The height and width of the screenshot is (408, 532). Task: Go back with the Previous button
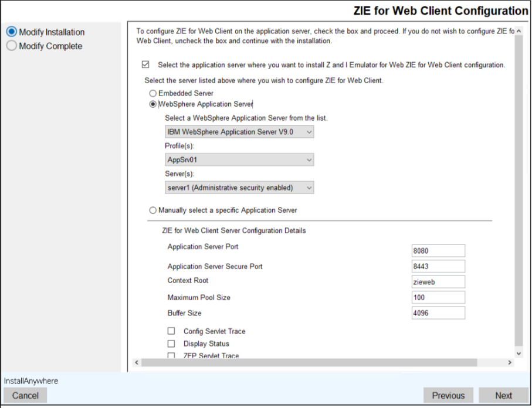[x=448, y=396]
